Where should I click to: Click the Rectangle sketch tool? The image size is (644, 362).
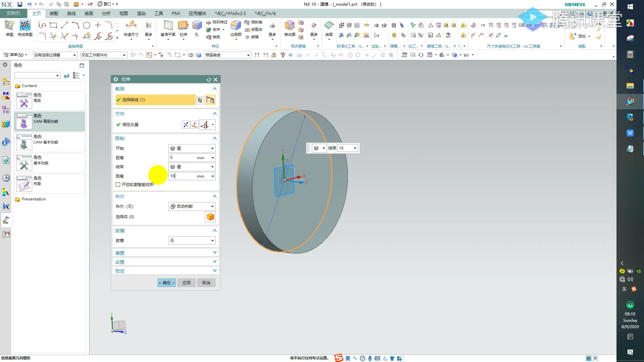53,25
